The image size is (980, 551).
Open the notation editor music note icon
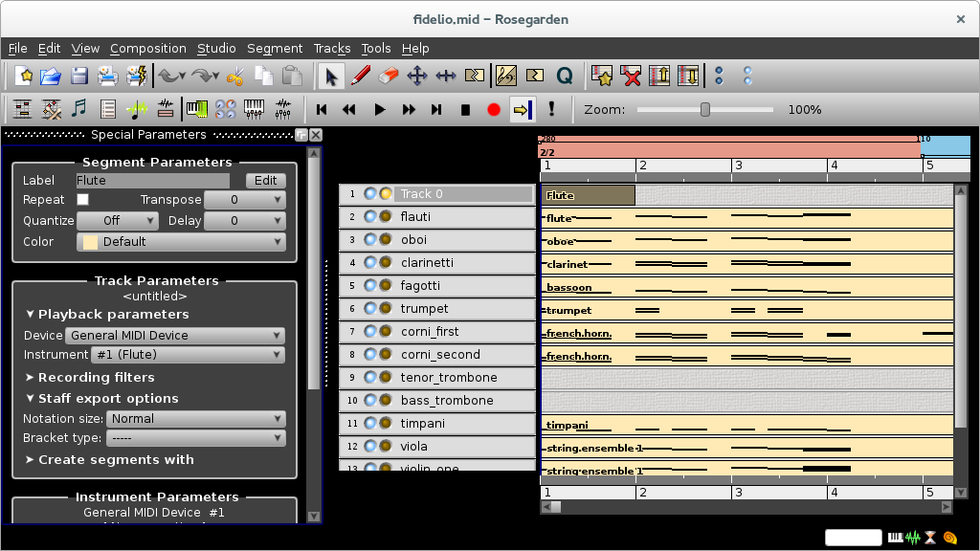point(78,109)
